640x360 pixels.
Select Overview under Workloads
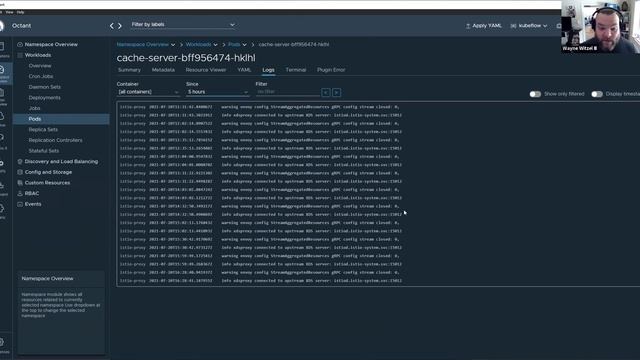[x=40, y=66]
